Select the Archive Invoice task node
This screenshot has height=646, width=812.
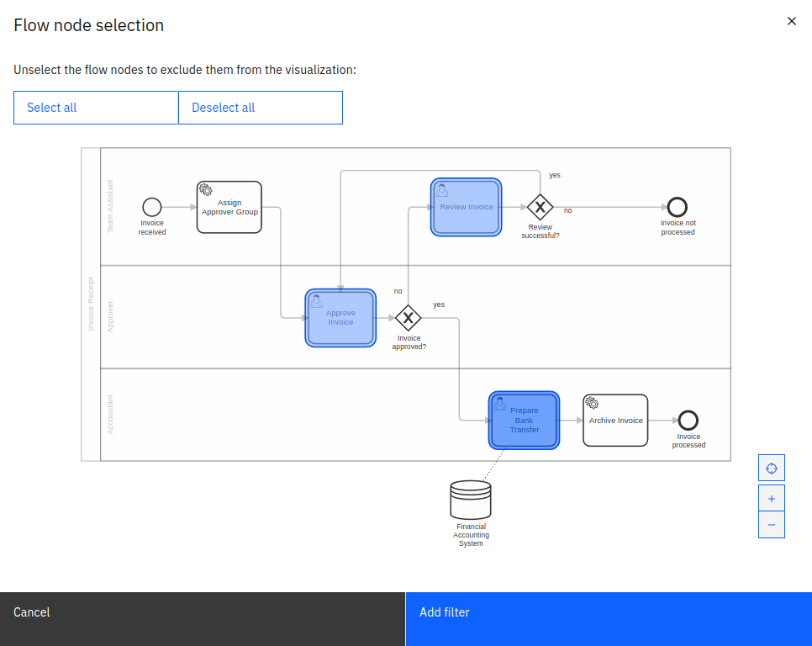pyautogui.click(x=615, y=420)
